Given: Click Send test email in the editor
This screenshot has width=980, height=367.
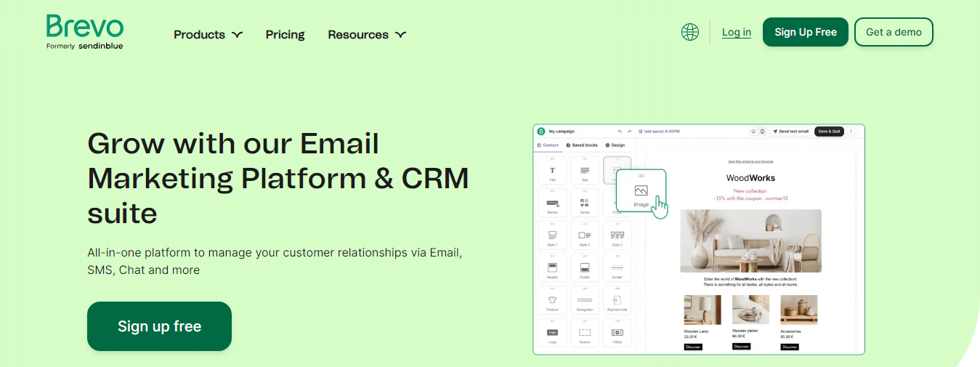Looking at the screenshot, I should point(790,132).
